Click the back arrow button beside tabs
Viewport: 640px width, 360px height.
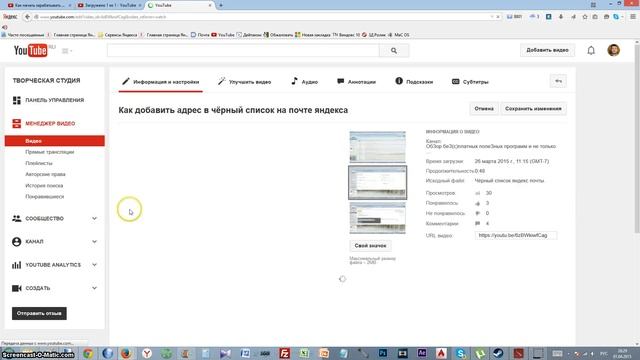pos(558,81)
